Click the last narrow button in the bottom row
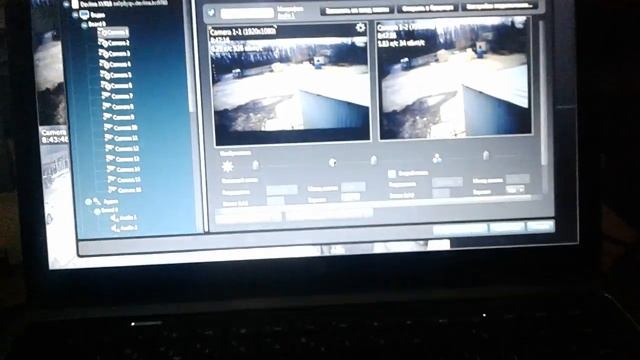The height and width of the screenshot is (360, 640). 541,226
